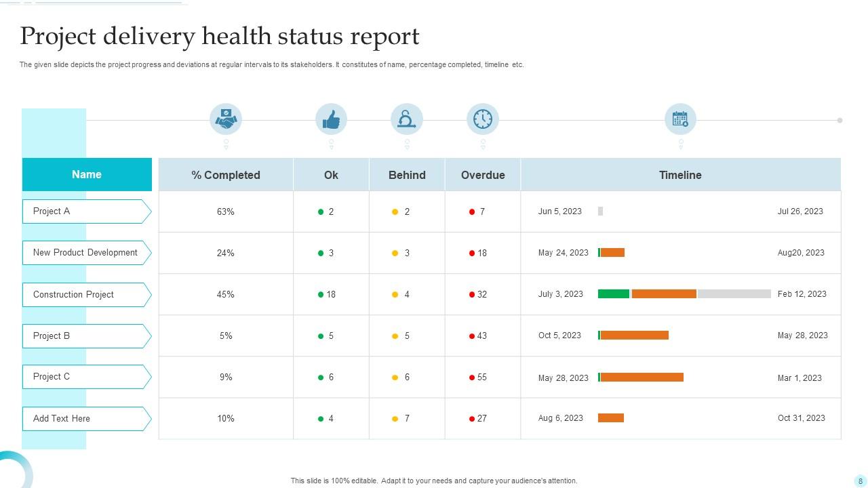Click the thumbs-up icon above Ok
The height and width of the screenshot is (488, 868).
click(x=331, y=120)
